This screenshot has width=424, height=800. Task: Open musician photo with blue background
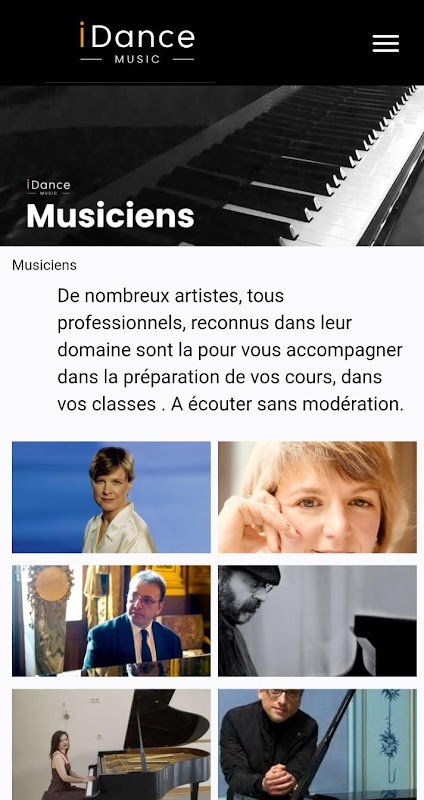tap(111, 497)
